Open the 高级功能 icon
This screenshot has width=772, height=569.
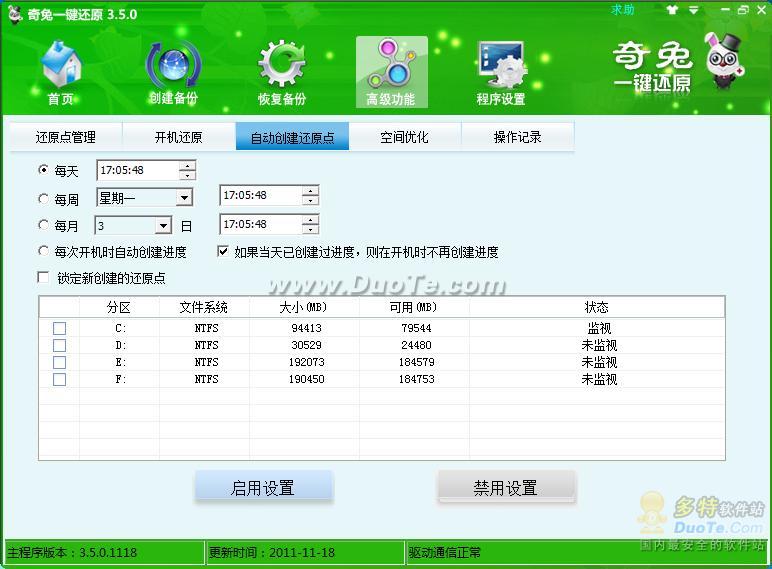391,72
